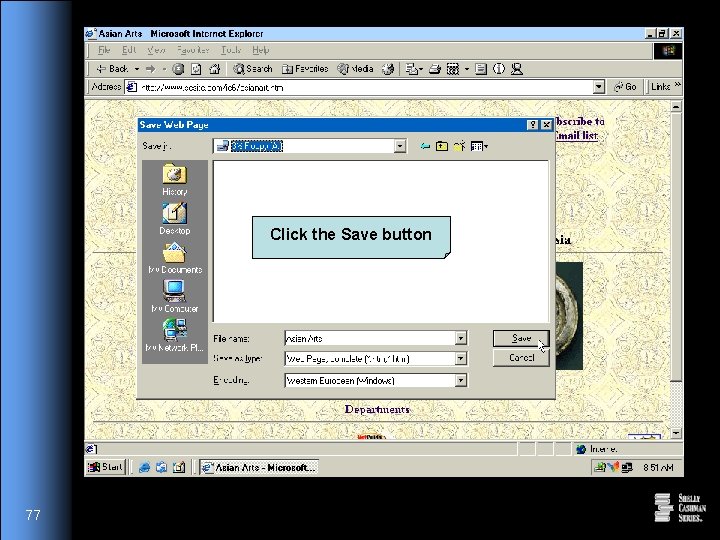Expand the Save as type dropdown

point(461,358)
